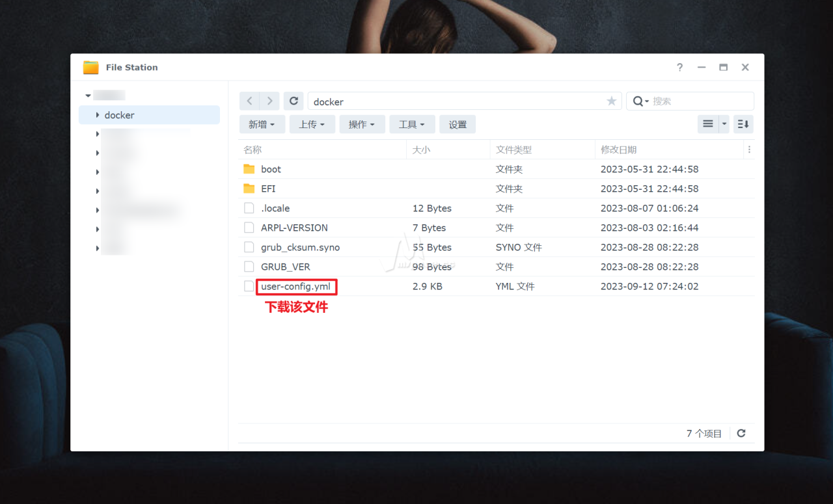The width and height of the screenshot is (833, 504).
Task: Select the GRUB_VER file icon
Action: click(249, 267)
